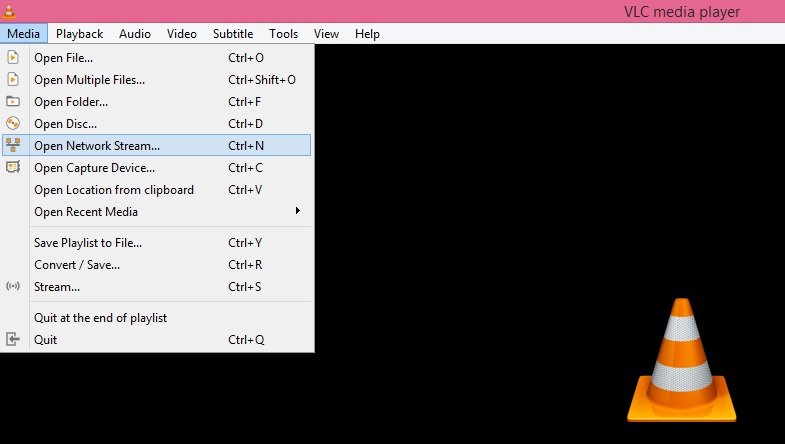Click the Ctrl+Shift+O shortcut label
Screen dimensions: 785x444
tap(262, 80)
